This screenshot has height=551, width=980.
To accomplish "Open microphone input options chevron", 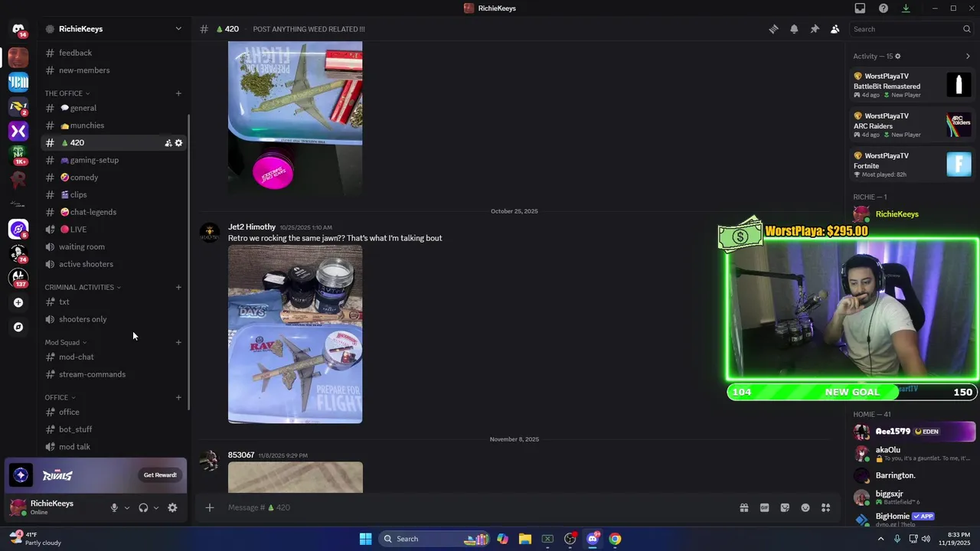I will pos(127,507).
